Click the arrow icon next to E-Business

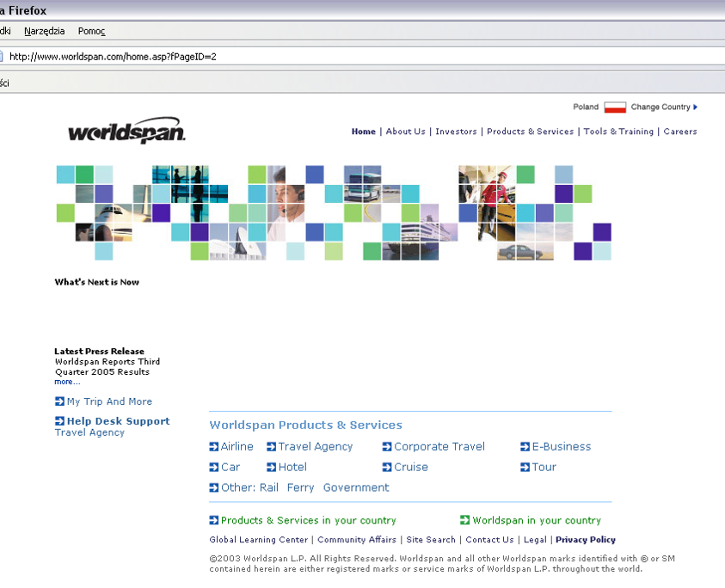pos(525,446)
